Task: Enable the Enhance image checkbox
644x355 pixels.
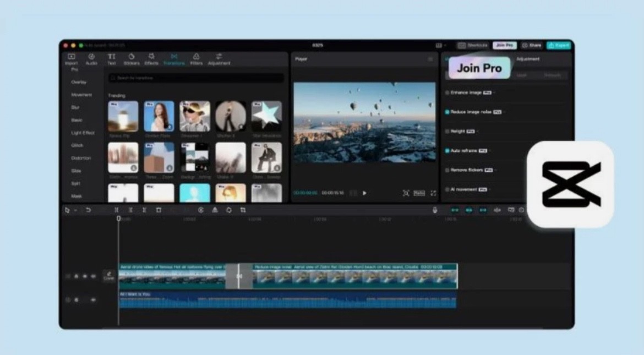Action: (x=447, y=93)
